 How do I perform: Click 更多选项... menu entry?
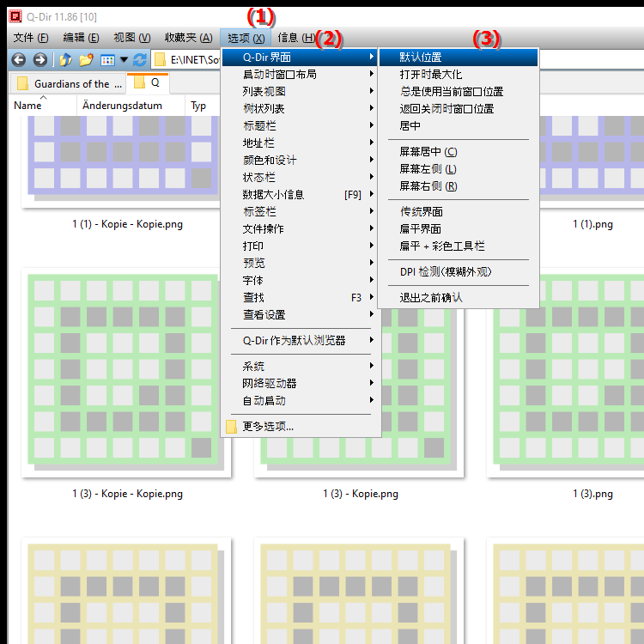[x=301, y=427]
